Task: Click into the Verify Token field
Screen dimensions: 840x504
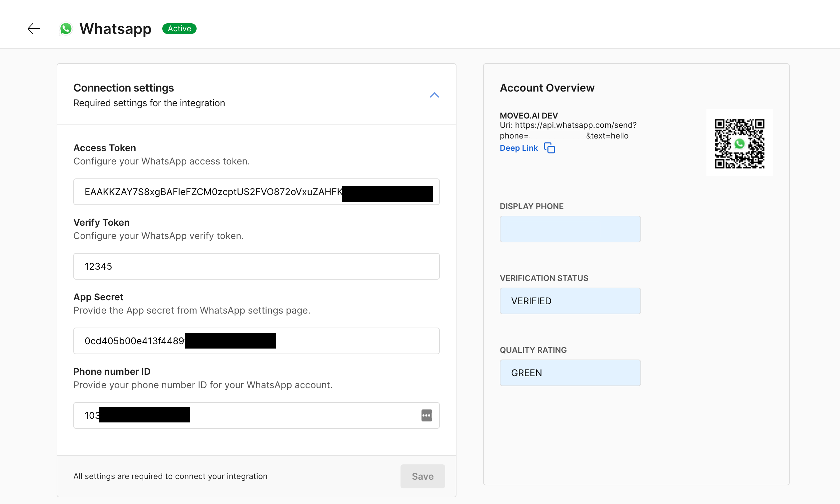Action: 256,266
